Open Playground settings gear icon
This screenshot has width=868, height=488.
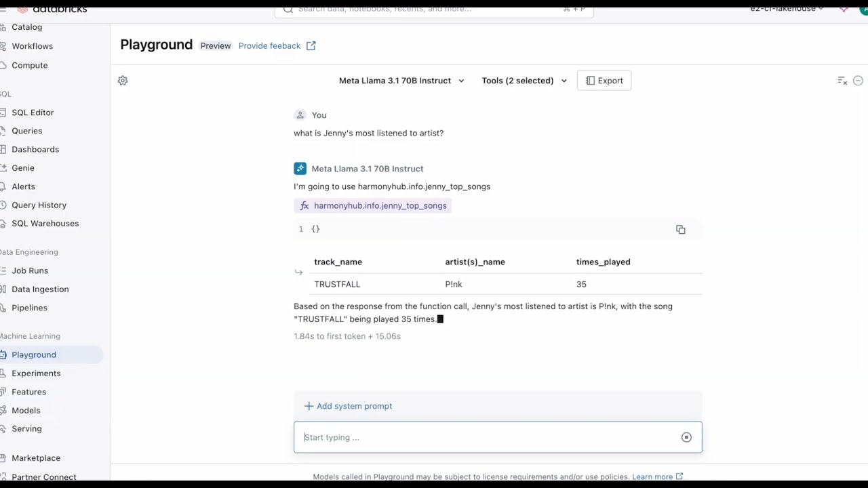[x=123, y=81]
